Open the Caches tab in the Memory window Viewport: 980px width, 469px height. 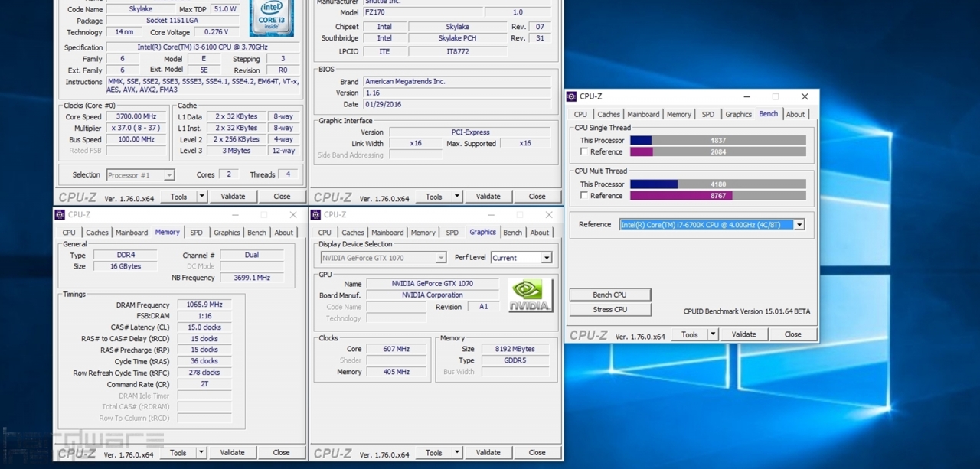point(97,233)
